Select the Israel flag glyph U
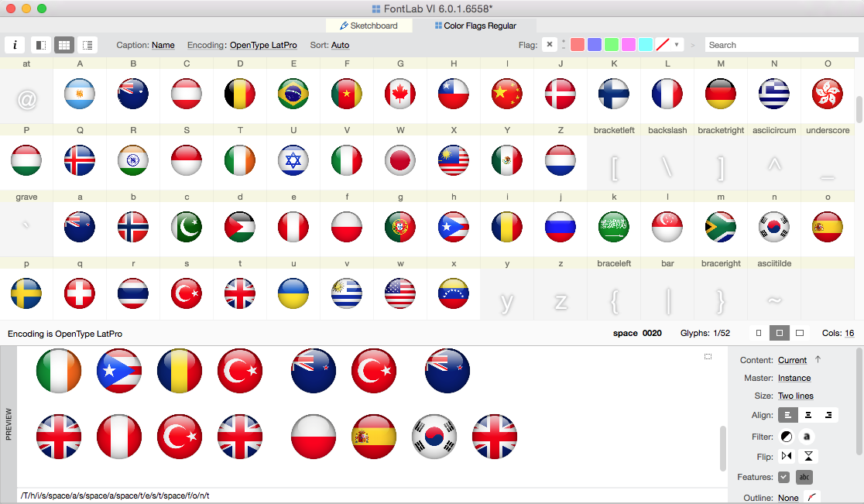This screenshot has width=864, height=504. tap(293, 160)
